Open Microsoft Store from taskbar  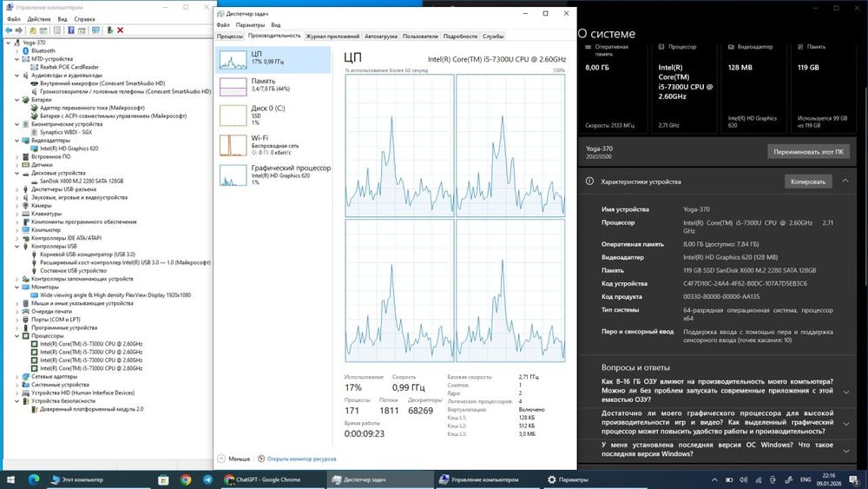point(163,479)
